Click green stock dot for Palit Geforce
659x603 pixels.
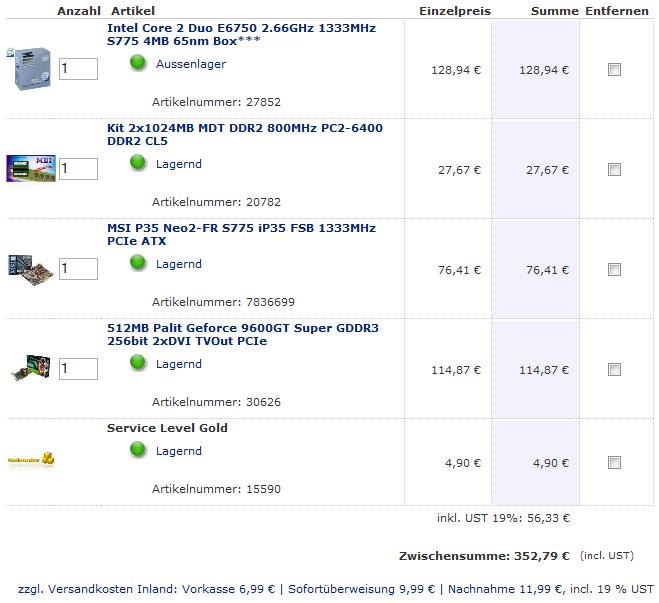137,363
